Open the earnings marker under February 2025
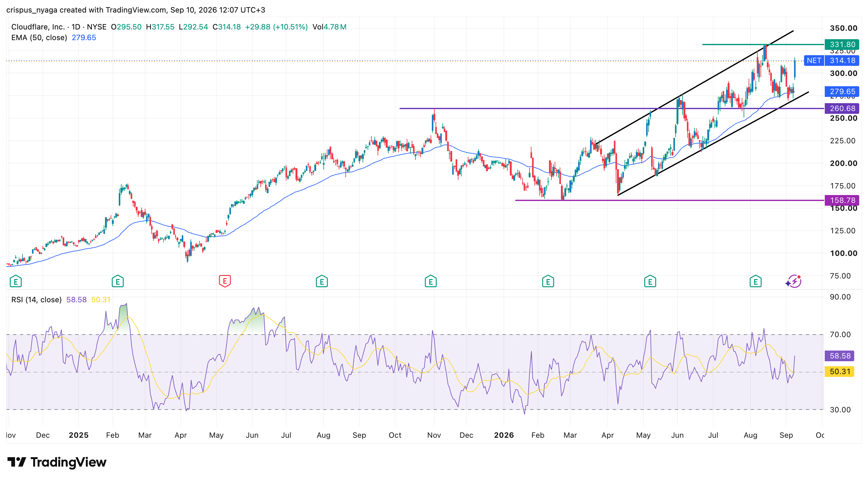868x481 pixels. coord(118,281)
